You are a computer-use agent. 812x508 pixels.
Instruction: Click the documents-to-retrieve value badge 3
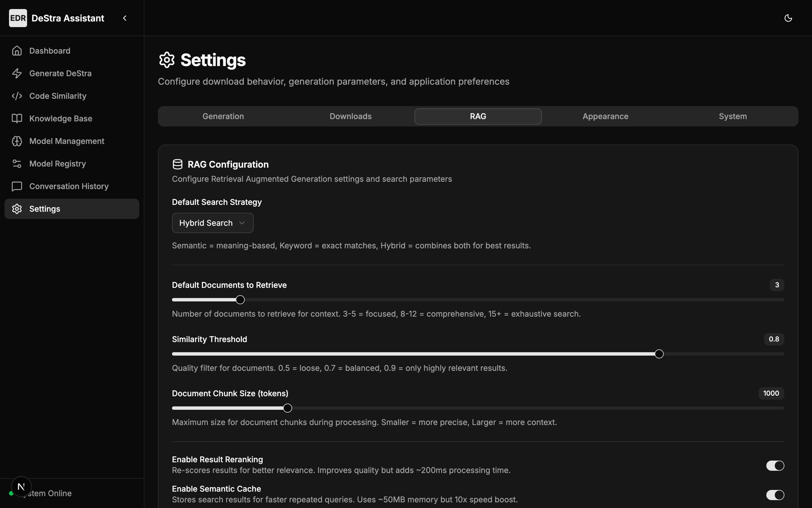click(x=777, y=285)
